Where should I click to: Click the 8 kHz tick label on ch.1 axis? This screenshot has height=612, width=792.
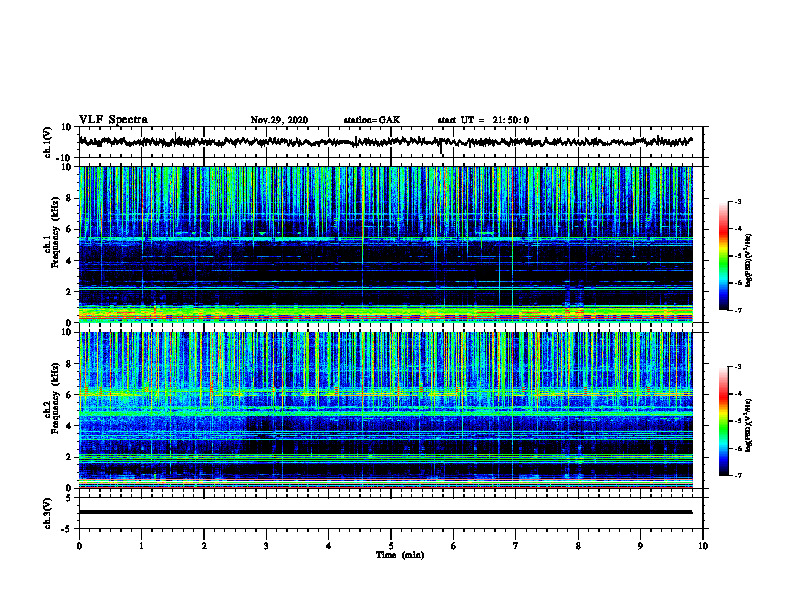click(x=70, y=198)
